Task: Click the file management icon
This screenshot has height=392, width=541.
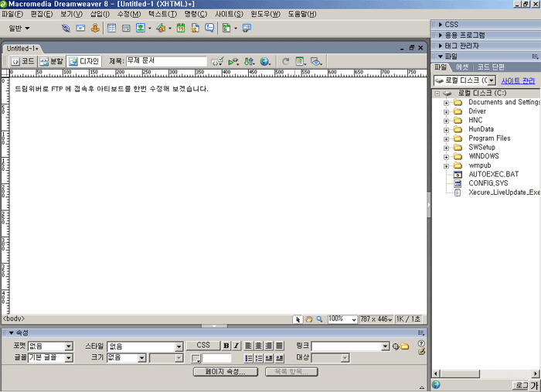Action: pos(249,61)
